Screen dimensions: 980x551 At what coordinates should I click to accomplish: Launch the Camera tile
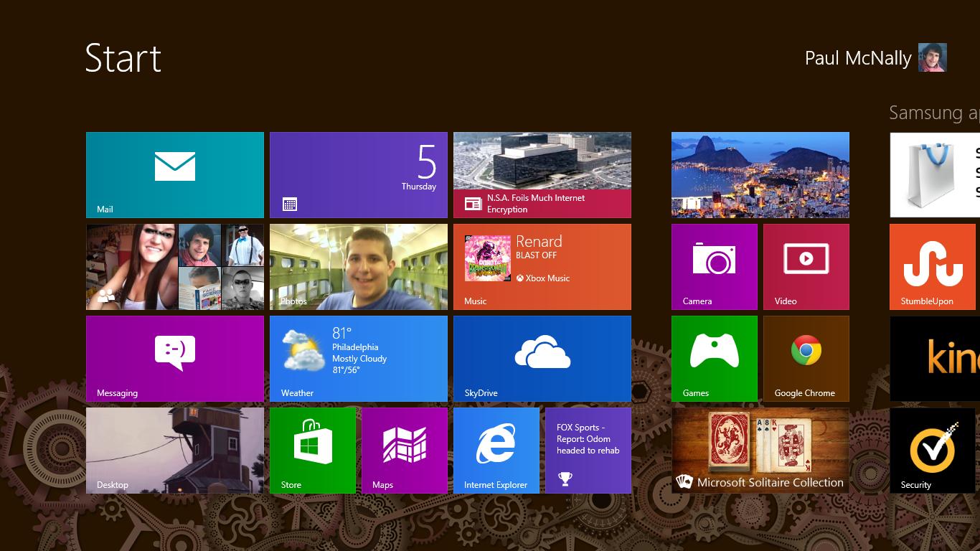tap(715, 267)
